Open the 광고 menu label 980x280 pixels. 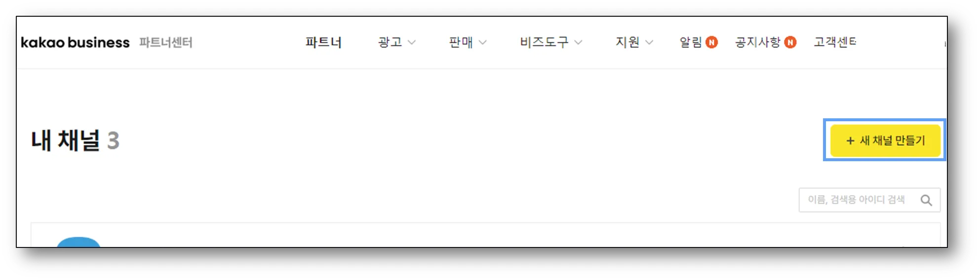(390, 42)
